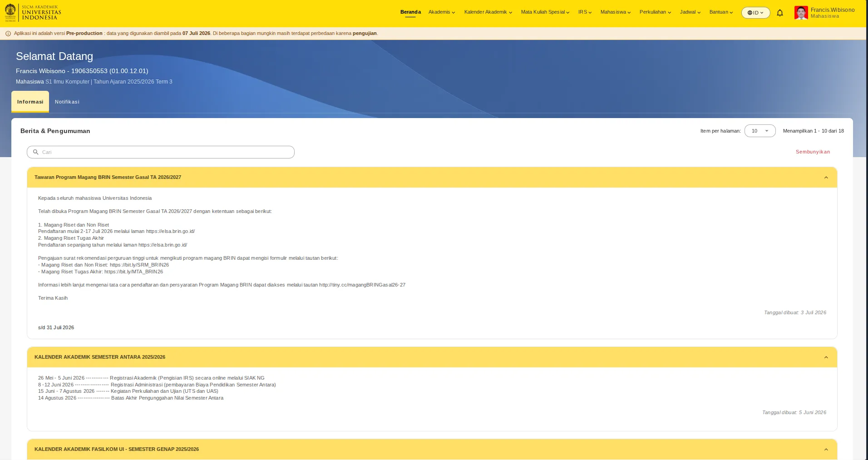
Task: Click 'Item per halaman:' label
Action: click(720, 131)
